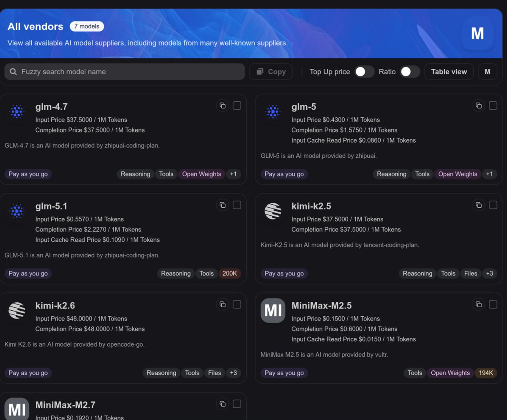
Task: Click the Kimi-K2.5 tencent-coding-plan description
Action: [340, 245]
